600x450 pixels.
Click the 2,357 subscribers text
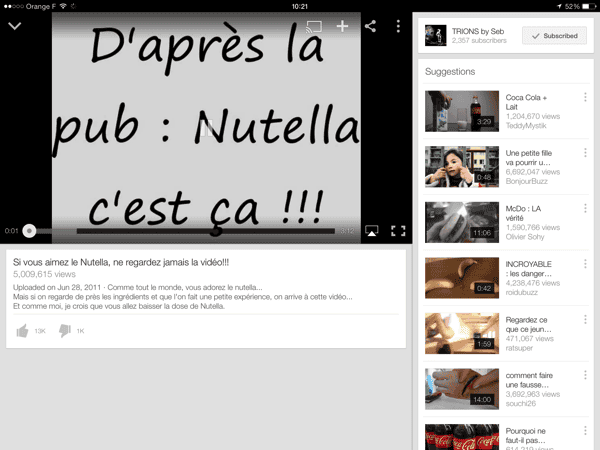[479, 41]
